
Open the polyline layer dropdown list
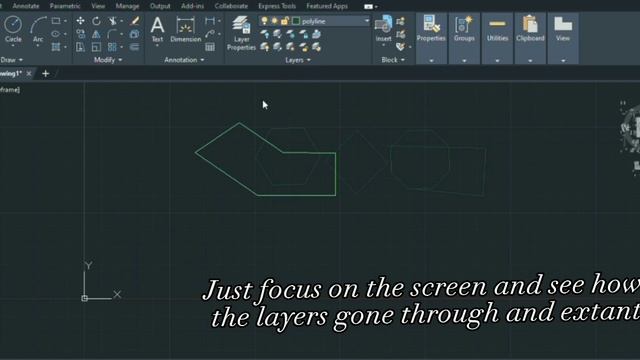tap(366, 21)
